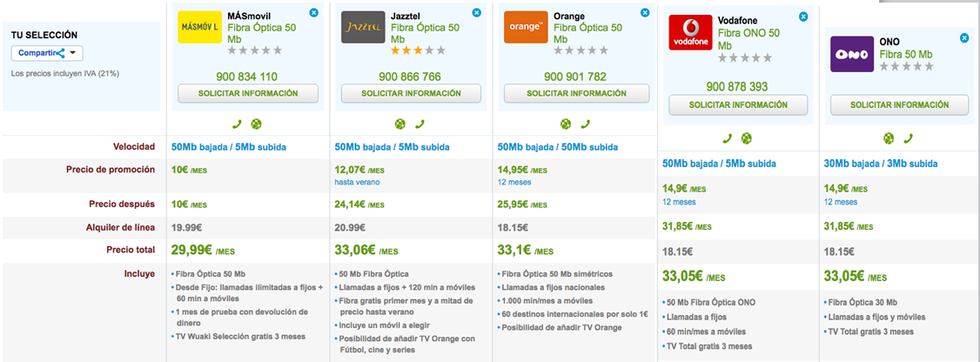Click the Vodafone star rating

745,57
